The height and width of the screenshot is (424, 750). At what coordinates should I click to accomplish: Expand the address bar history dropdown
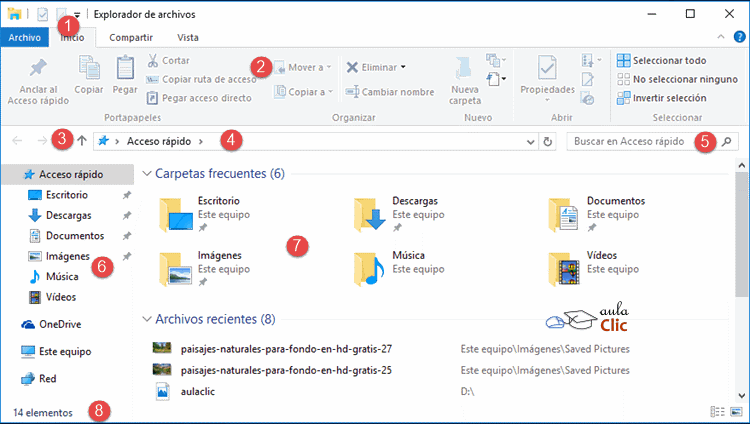pos(530,142)
